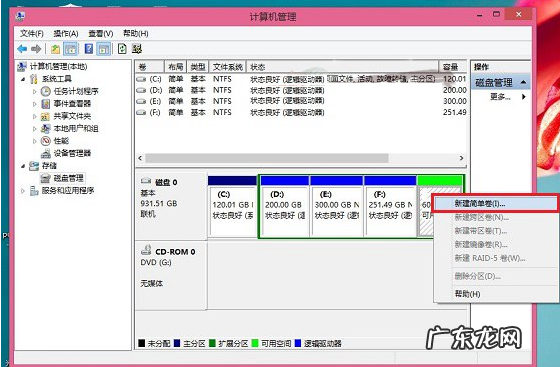Open the 查看(V) menu
The width and height of the screenshot is (560, 367).
pyautogui.click(x=101, y=34)
